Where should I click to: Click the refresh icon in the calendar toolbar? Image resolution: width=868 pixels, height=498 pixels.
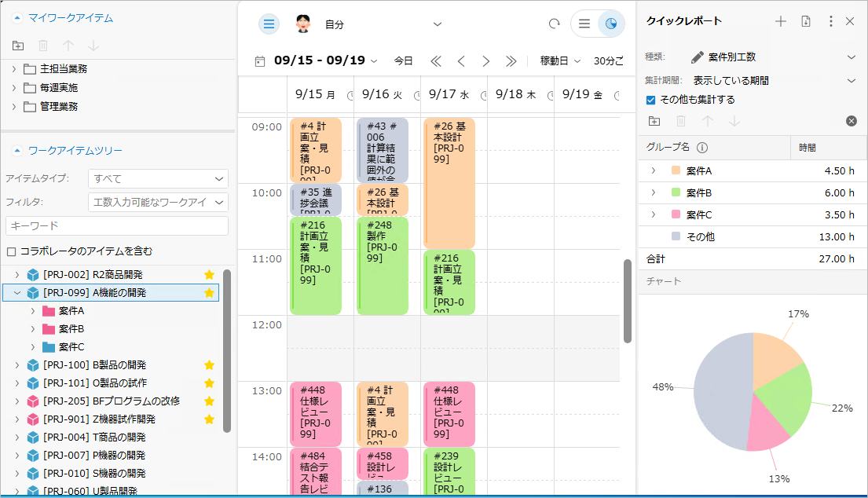click(x=554, y=24)
